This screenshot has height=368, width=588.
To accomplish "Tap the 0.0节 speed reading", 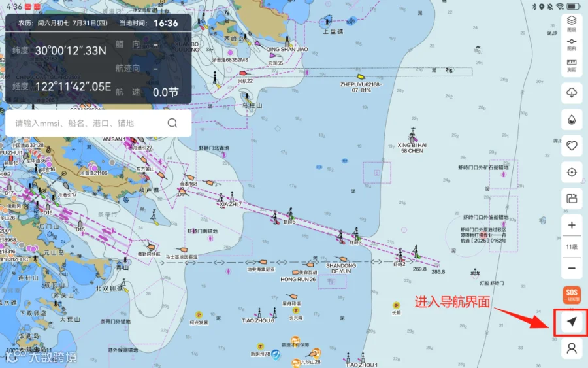I will click(x=165, y=92).
